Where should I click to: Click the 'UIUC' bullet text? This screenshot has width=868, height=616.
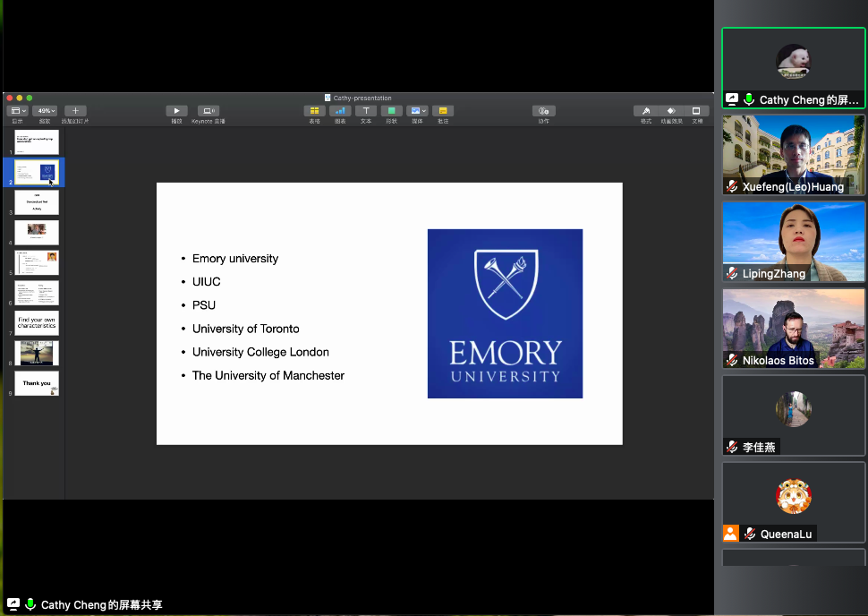pyautogui.click(x=207, y=282)
